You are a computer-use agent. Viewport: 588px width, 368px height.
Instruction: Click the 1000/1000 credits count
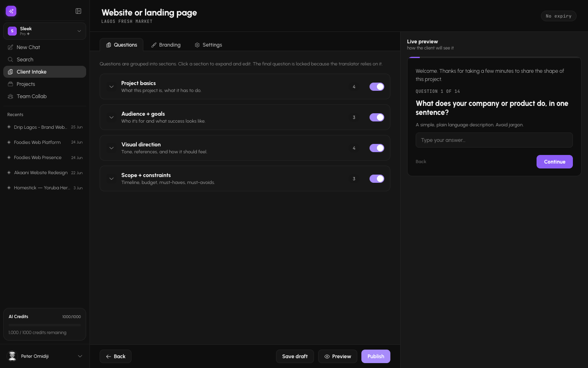(71, 317)
